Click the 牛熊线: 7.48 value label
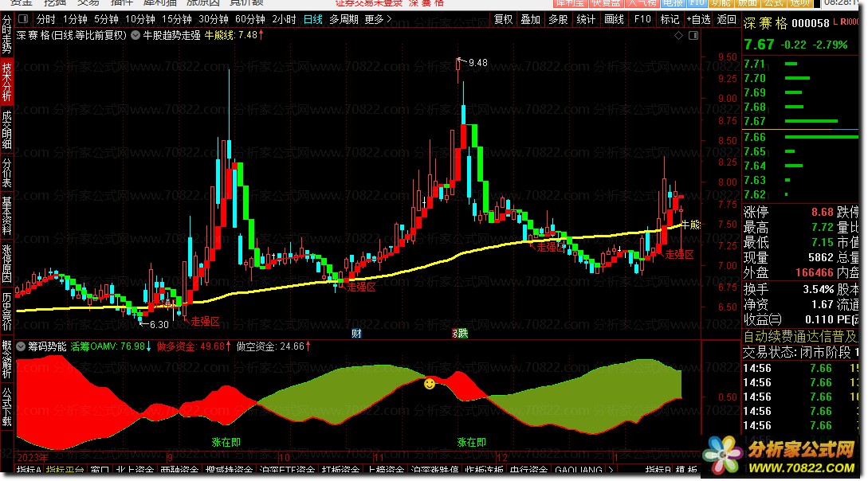Image resolution: width=868 pixels, height=481 pixels. [234, 35]
